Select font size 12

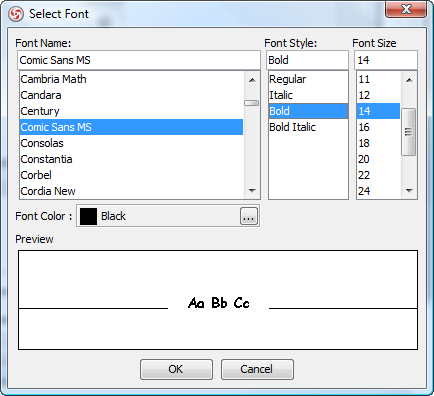[378, 95]
